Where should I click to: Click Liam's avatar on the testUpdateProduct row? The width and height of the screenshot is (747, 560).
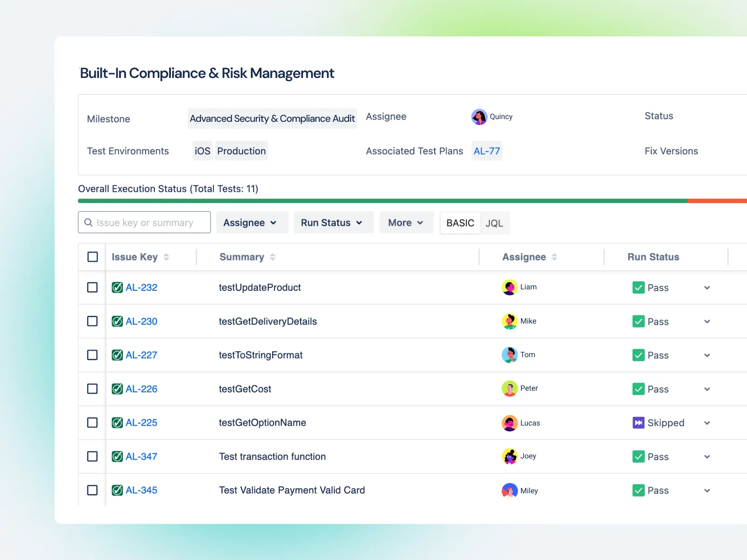pos(510,287)
